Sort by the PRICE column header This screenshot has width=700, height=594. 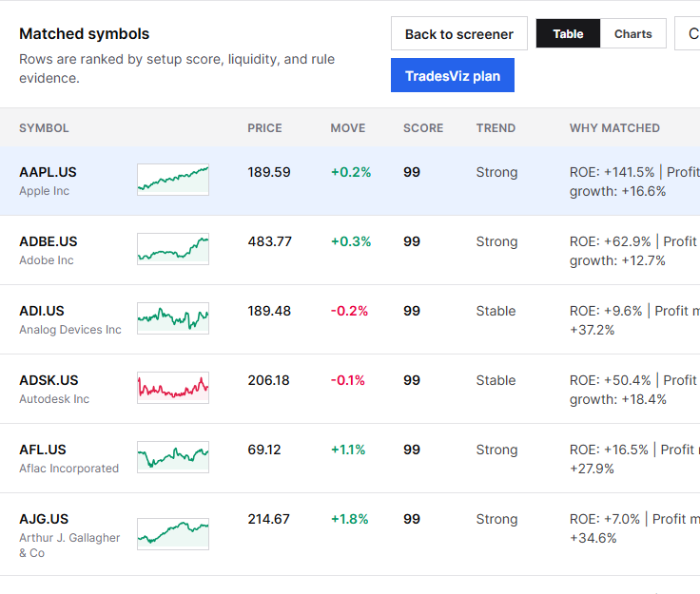264,128
